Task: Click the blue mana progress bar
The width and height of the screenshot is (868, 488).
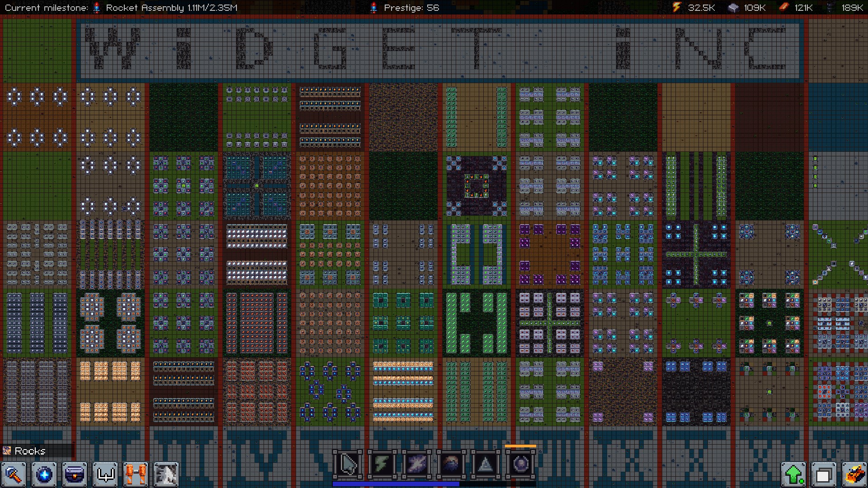Action: coord(396,484)
